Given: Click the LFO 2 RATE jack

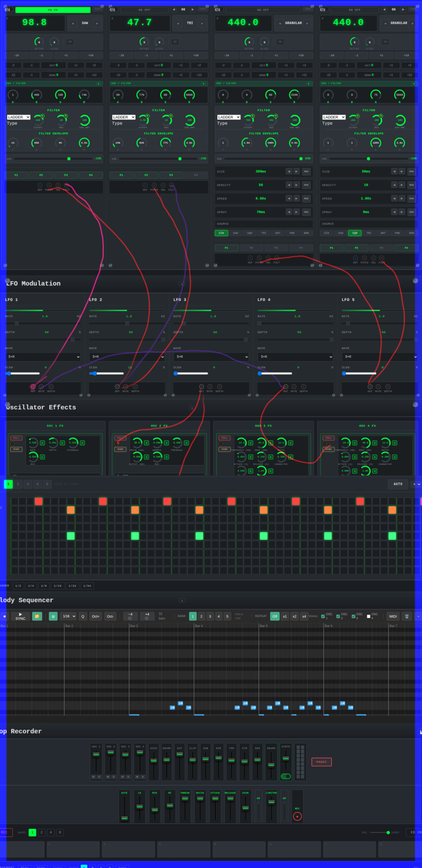Looking at the screenshot, I should click(126, 386).
